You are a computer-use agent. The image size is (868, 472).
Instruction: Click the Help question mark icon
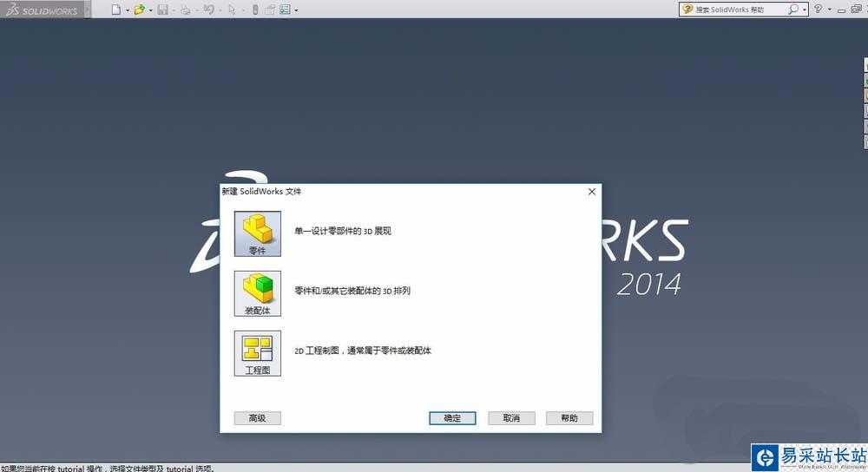[x=819, y=9]
